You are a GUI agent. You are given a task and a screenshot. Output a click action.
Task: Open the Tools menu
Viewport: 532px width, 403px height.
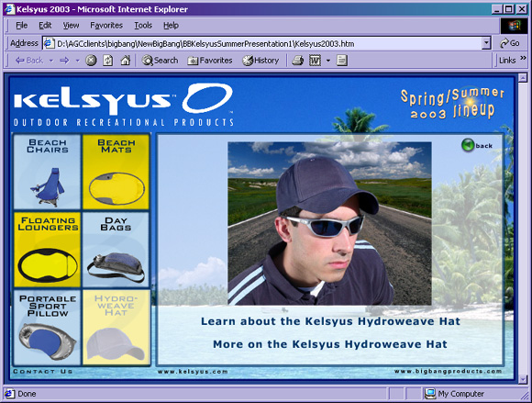143,26
